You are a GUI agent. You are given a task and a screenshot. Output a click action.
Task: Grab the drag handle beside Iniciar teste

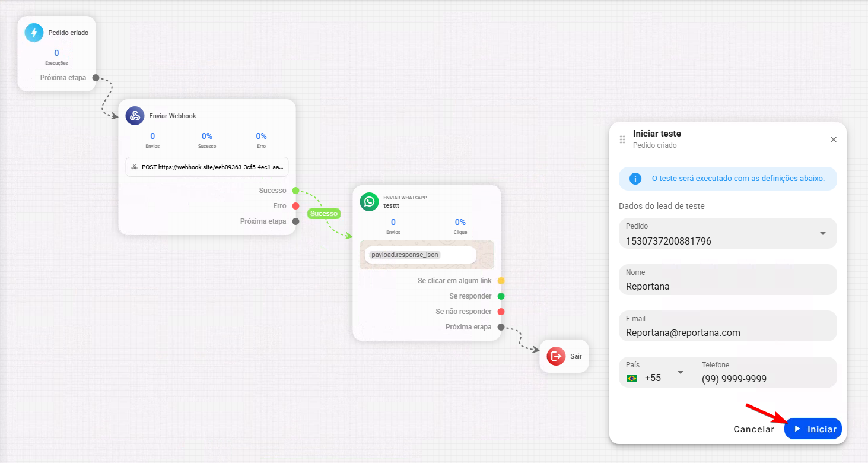(622, 139)
